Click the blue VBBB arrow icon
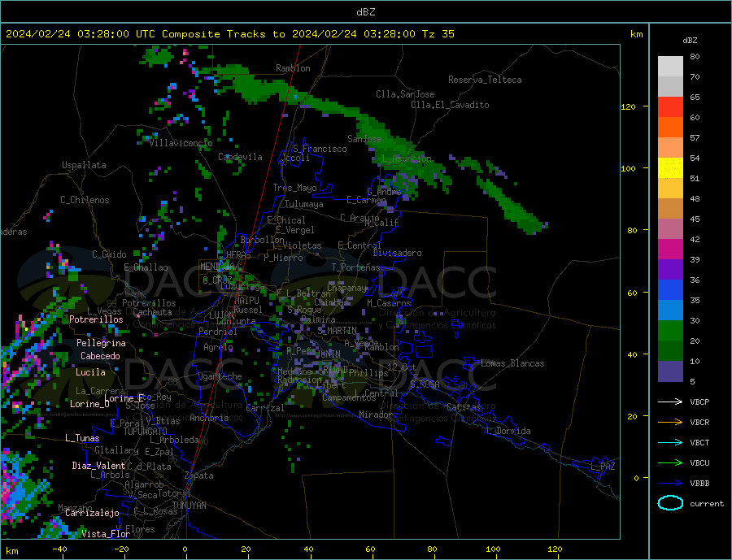732x560 pixels. tap(670, 483)
